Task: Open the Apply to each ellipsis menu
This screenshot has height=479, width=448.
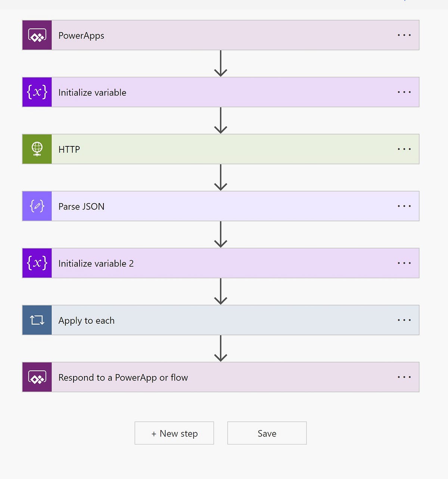Action: (x=404, y=320)
